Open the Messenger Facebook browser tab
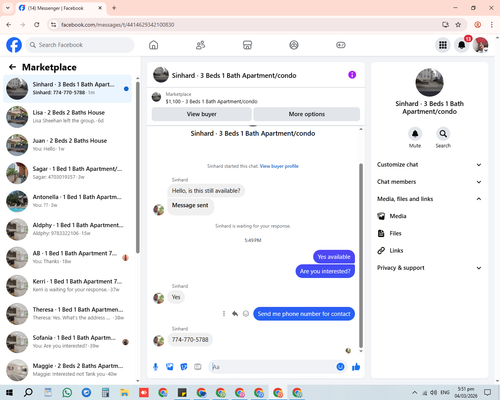 [x=60, y=8]
